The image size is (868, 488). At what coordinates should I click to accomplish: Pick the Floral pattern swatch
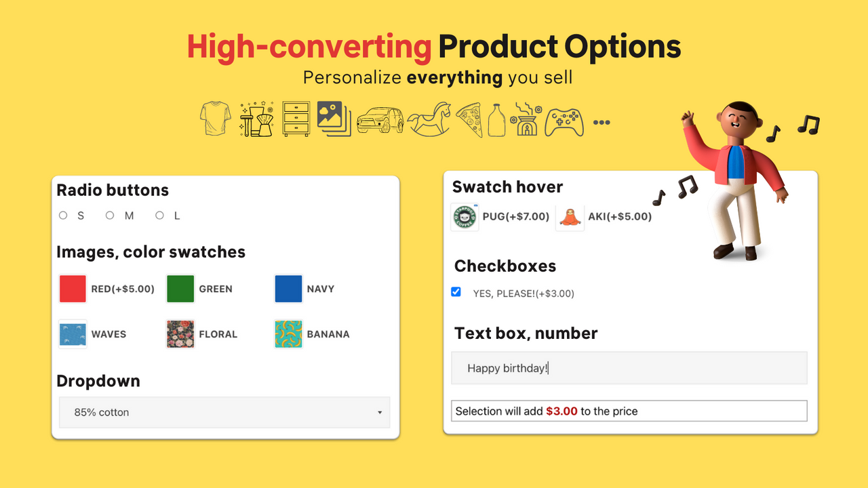180,334
